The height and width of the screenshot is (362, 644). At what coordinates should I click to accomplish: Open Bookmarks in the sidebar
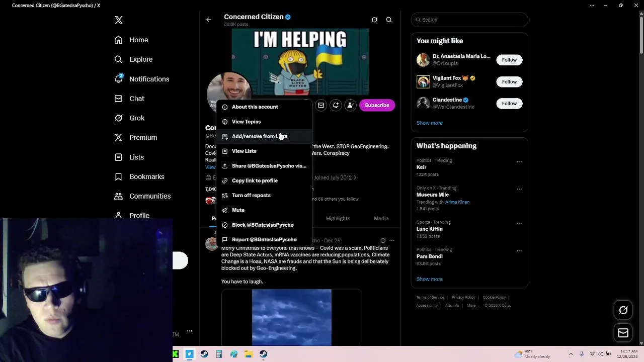pos(139,176)
